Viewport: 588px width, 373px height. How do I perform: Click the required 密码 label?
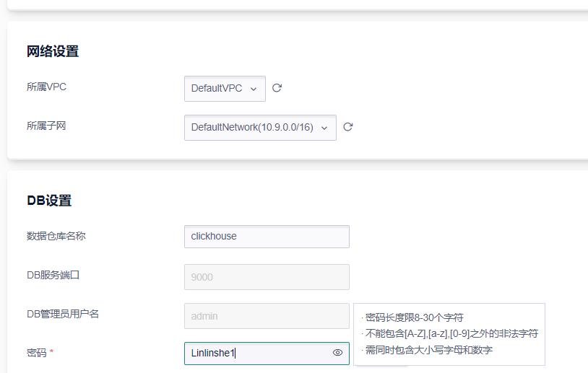(x=37, y=353)
